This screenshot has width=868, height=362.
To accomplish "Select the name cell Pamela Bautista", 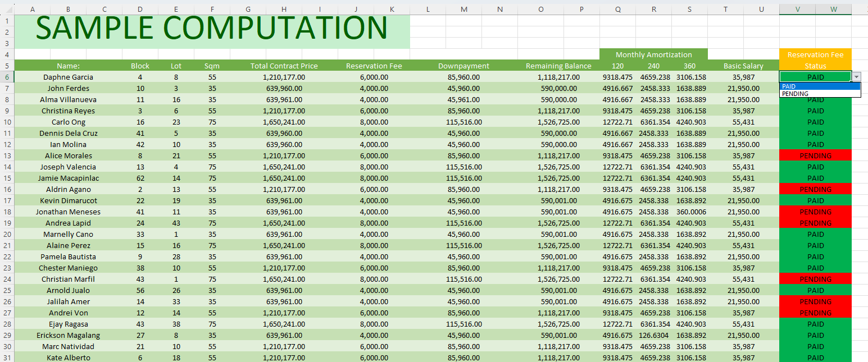I will pos(68,256).
